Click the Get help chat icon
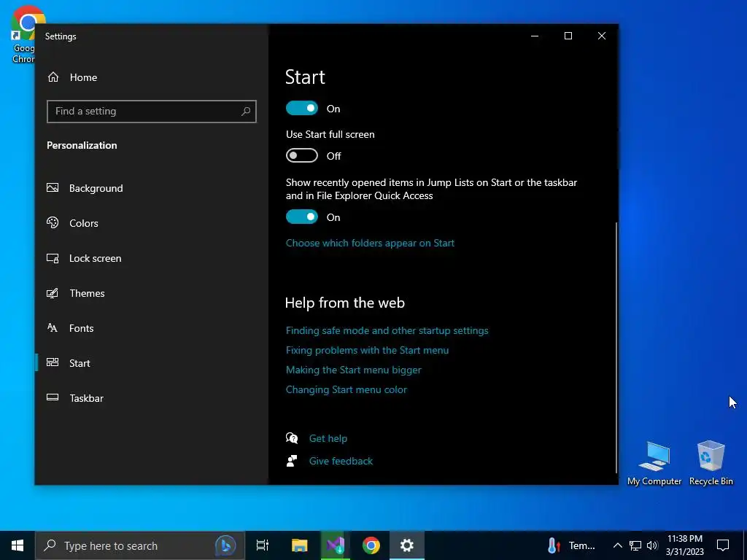Viewport: 747px width, 560px height. (x=292, y=437)
